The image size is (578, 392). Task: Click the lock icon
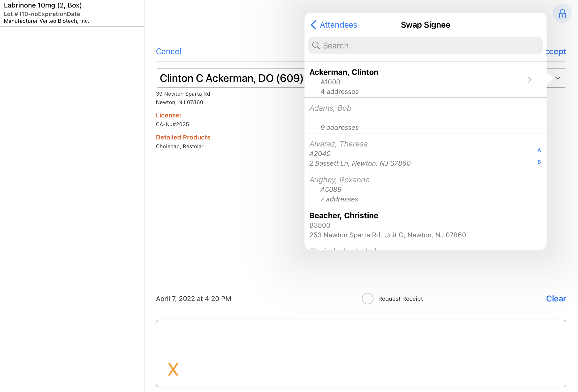pos(562,14)
